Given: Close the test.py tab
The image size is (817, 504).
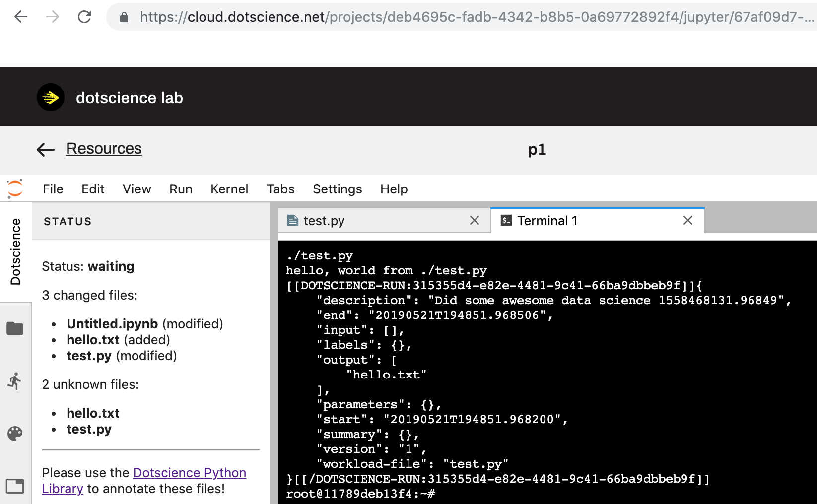Looking at the screenshot, I should point(475,220).
